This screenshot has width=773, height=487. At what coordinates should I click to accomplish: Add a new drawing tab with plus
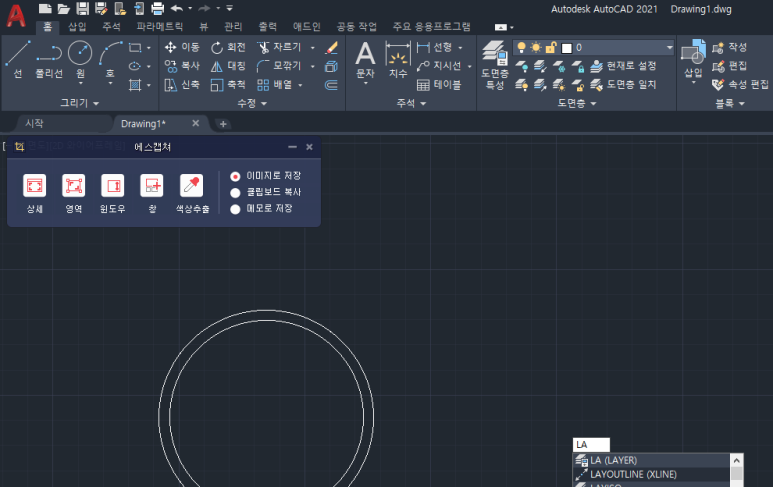click(223, 124)
